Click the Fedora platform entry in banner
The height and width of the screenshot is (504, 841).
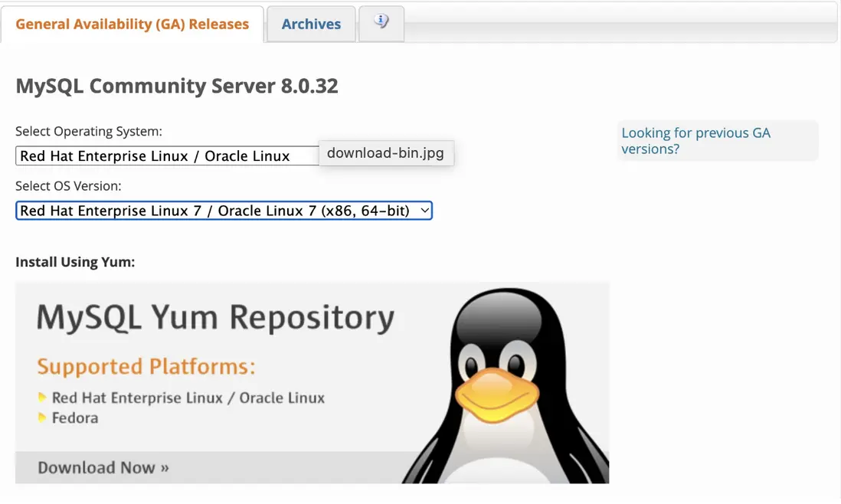(x=75, y=418)
